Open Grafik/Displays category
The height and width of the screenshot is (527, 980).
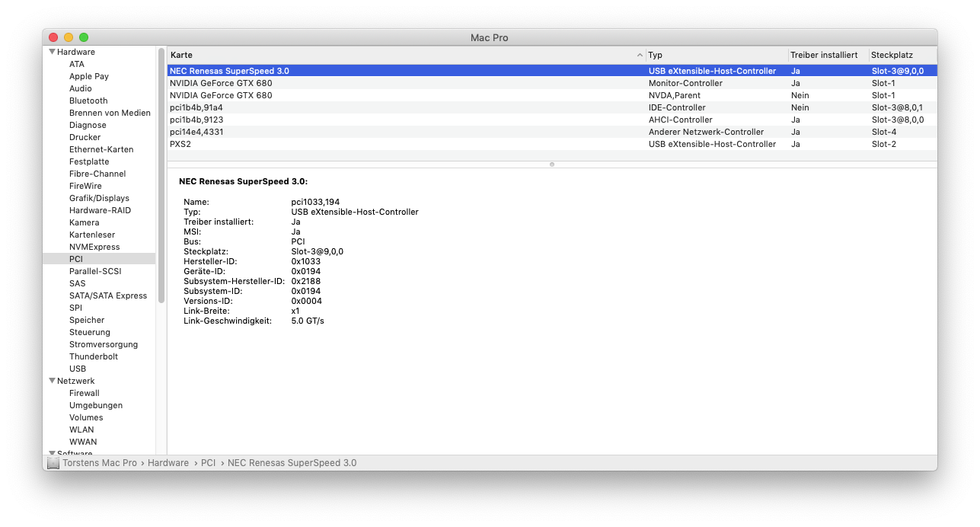99,198
